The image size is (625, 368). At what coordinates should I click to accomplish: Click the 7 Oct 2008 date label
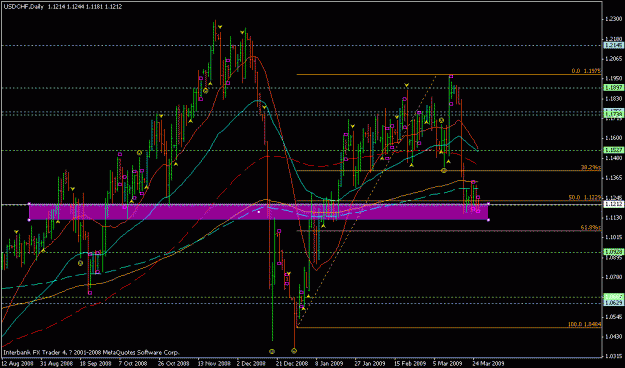coord(133,364)
